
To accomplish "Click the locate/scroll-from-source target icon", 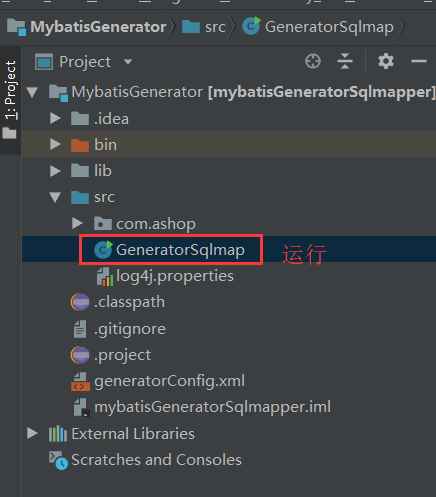I will click(x=313, y=61).
